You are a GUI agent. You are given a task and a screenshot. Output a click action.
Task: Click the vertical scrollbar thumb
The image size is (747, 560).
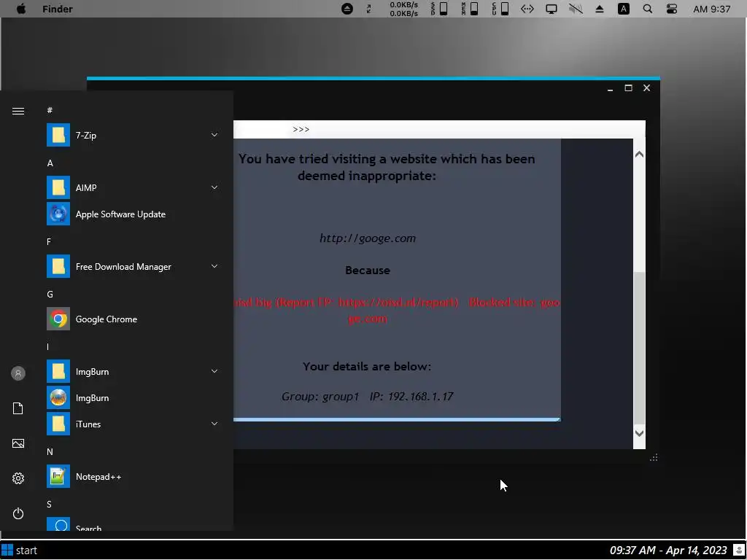tap(639, 348)
